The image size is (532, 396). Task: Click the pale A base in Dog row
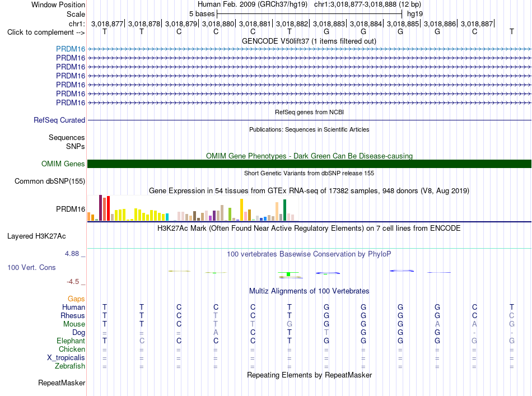click(216, 333)
